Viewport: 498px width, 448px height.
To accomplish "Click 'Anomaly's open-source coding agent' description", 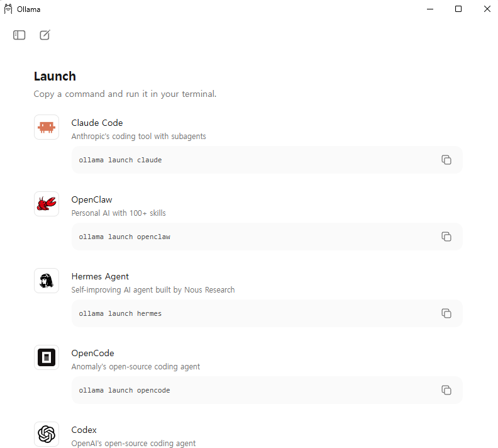I will click(x=136, y=367).
